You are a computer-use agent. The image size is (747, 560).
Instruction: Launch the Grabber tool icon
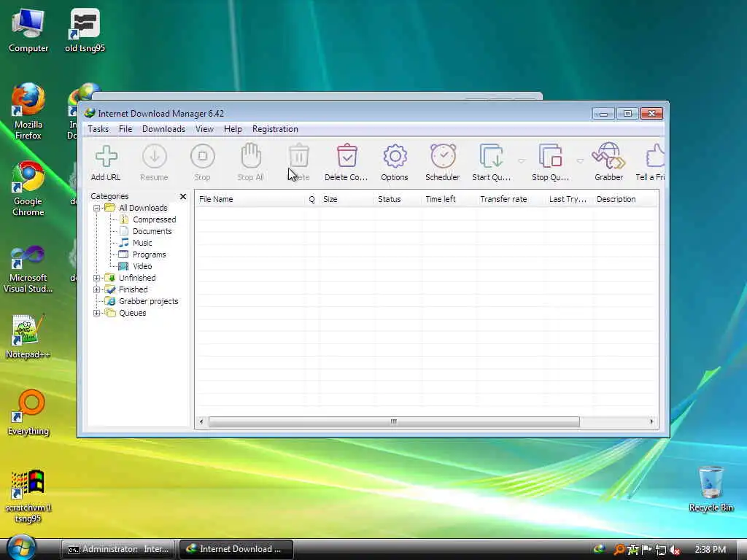click(x=608, y=162)
